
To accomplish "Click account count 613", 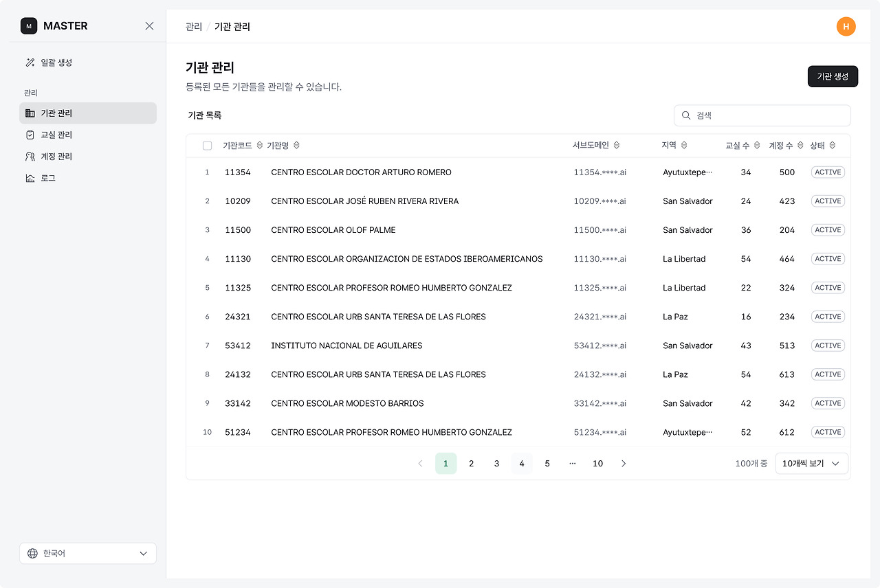I will [787, 374].
